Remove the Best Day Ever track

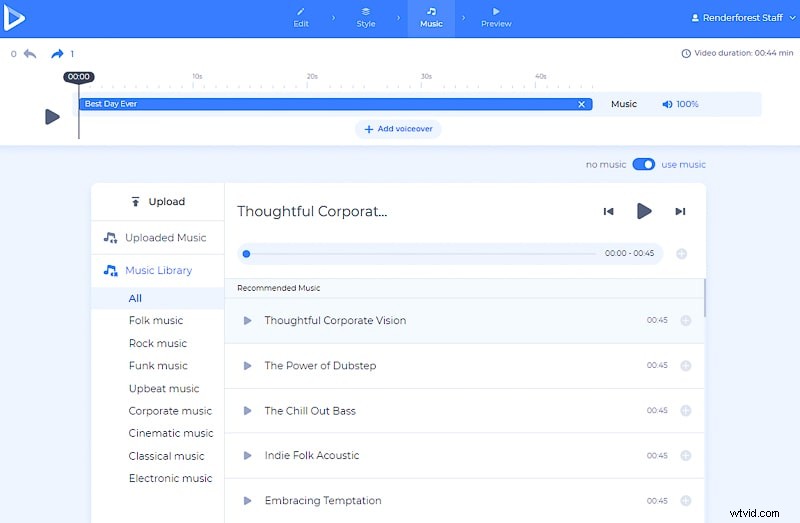[x=581, y=104]
